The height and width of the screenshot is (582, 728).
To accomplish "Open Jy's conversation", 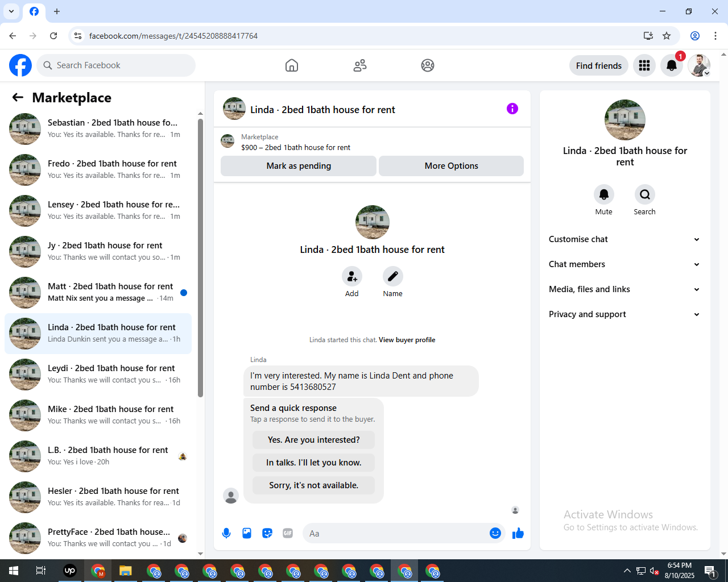I will (x=98, y=252).
